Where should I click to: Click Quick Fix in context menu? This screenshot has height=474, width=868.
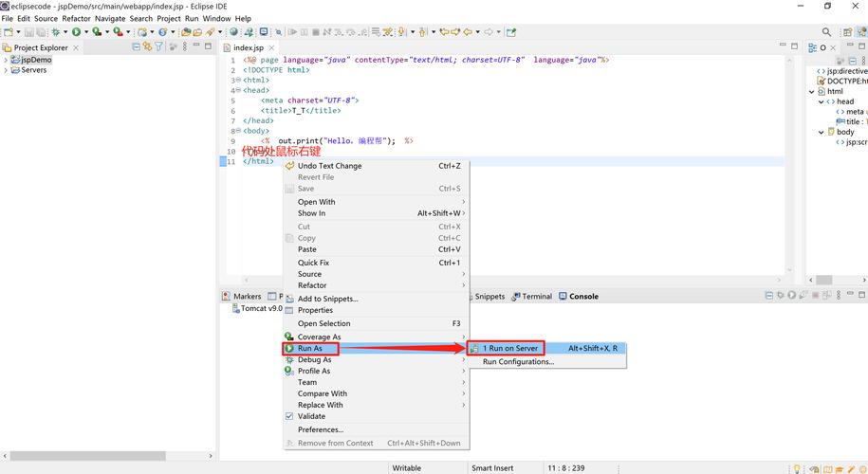tap(376, 263)
